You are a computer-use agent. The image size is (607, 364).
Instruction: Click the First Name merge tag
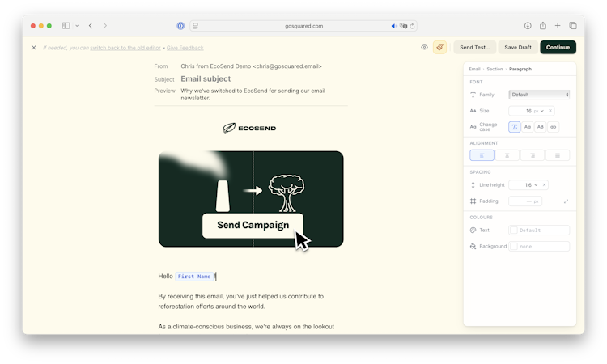(194, 277)
